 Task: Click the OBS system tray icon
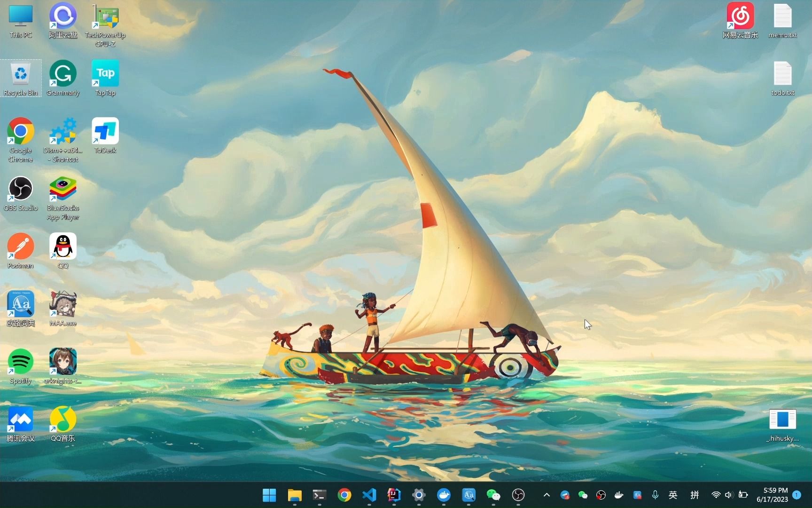tap(601, 495)
